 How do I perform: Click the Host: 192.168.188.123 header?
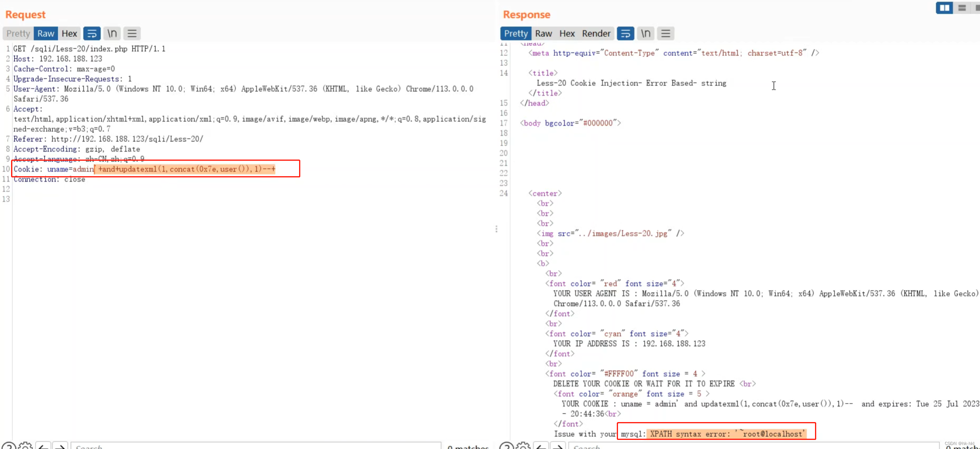(x=58, y=59)
